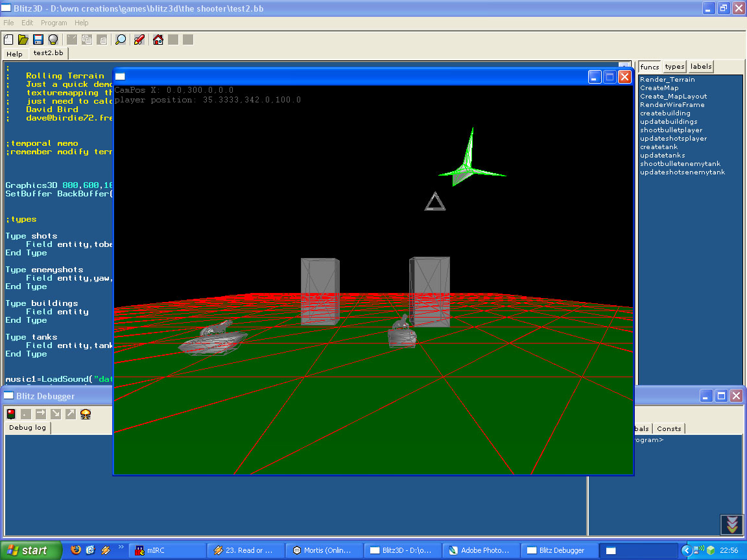The image size is (747, 560).
Task: Click the greyed-out Paste toolbar icon
Action: pos(102,40)
